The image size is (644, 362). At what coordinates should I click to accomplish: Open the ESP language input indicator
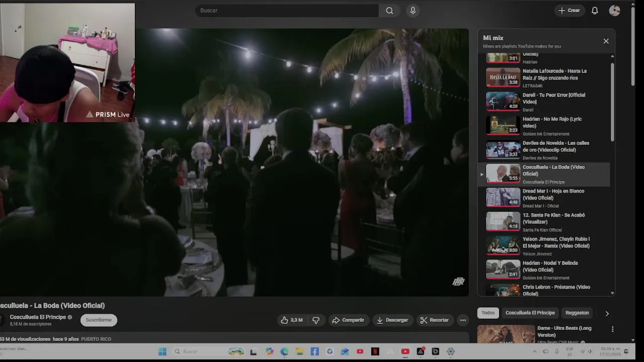(570, 351)
